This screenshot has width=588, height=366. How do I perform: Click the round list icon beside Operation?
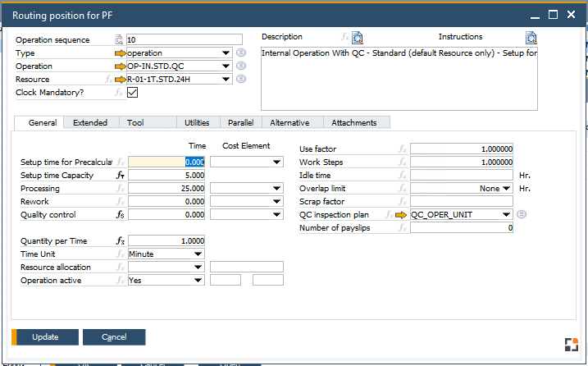pos(241,66)
